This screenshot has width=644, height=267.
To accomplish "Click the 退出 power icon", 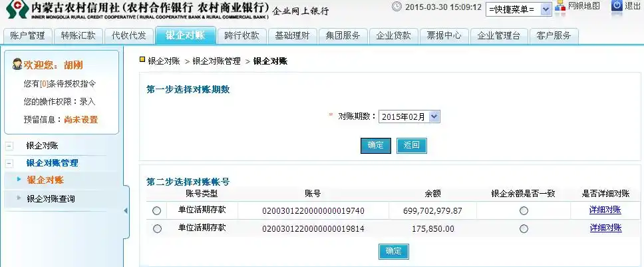I will (617, 6).
